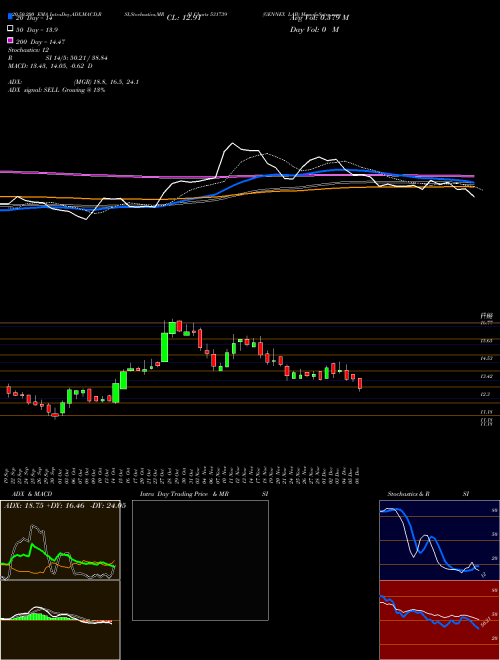Click the lowest candlestick near 30 Sep

tap(55, 415)
